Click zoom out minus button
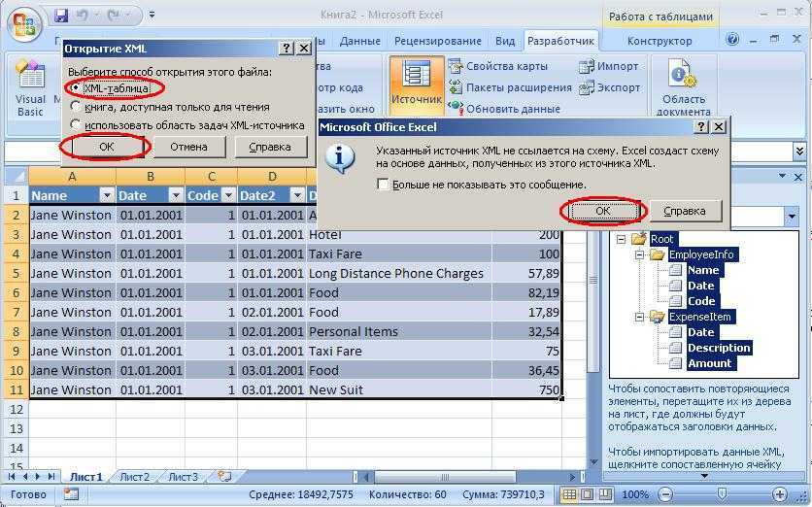The image size is (812, 507). click(666, 494)
